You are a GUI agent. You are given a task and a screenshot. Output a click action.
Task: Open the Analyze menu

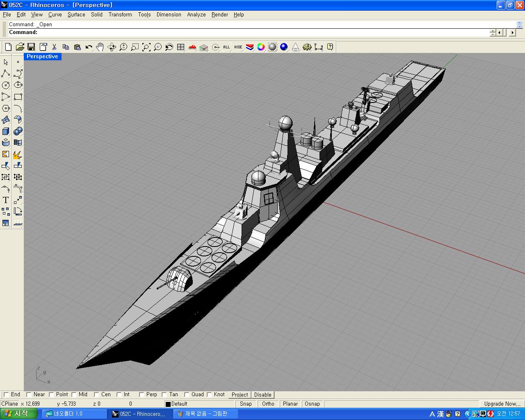point(196,14)
